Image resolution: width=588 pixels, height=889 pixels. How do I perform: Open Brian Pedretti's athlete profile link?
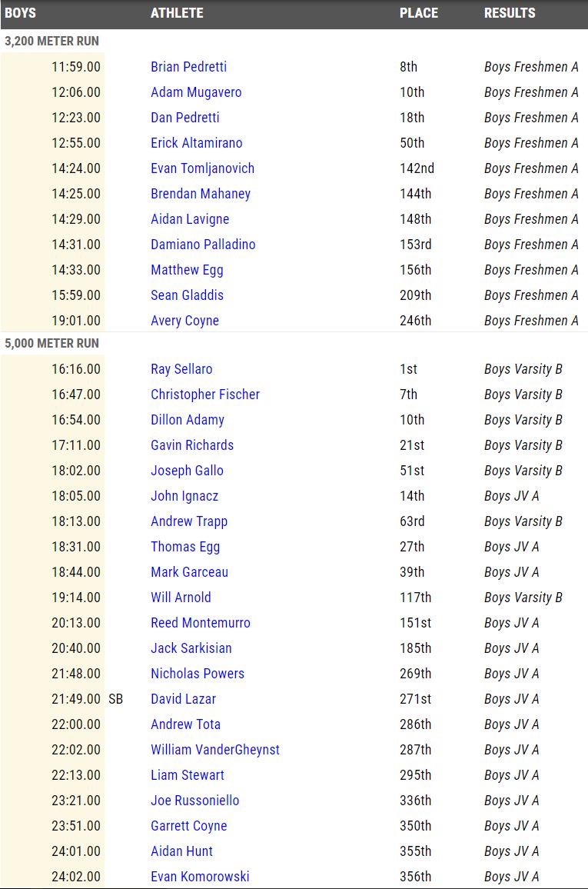pos(188,67)
